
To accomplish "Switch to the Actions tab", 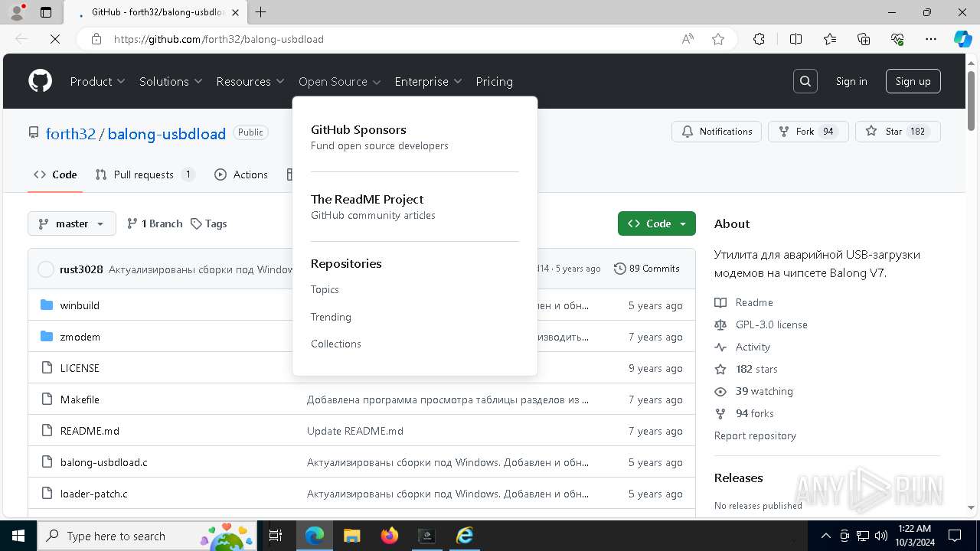I will (241, 174).
